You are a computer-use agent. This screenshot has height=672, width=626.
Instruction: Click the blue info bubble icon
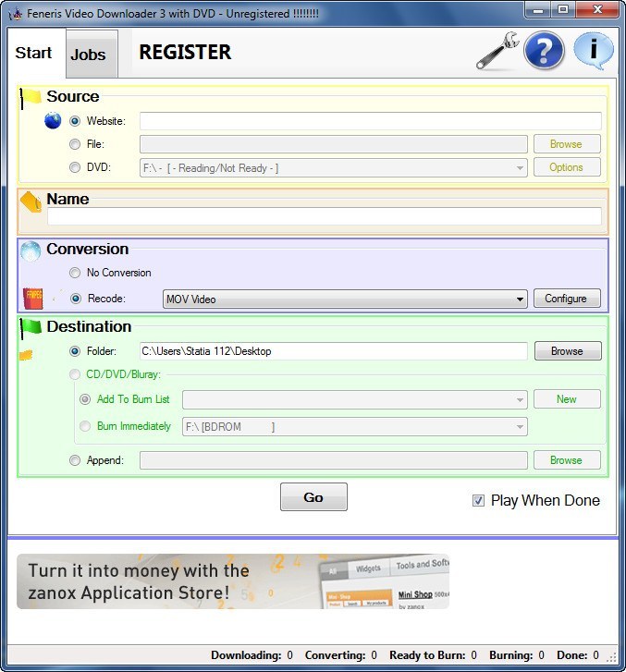pos(593,51)
